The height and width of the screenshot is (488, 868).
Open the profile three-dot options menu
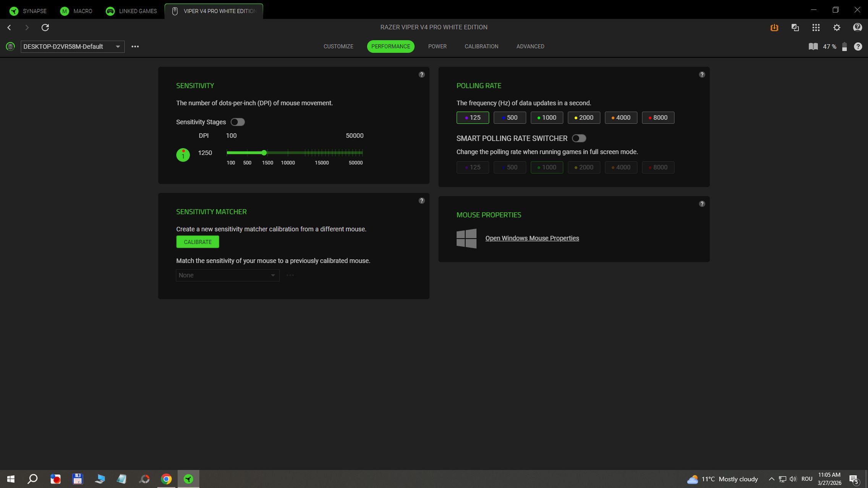point(135,47)
